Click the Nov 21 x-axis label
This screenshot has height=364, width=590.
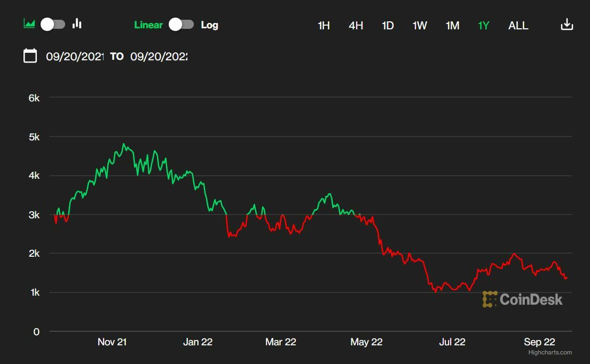coord(112,342)
